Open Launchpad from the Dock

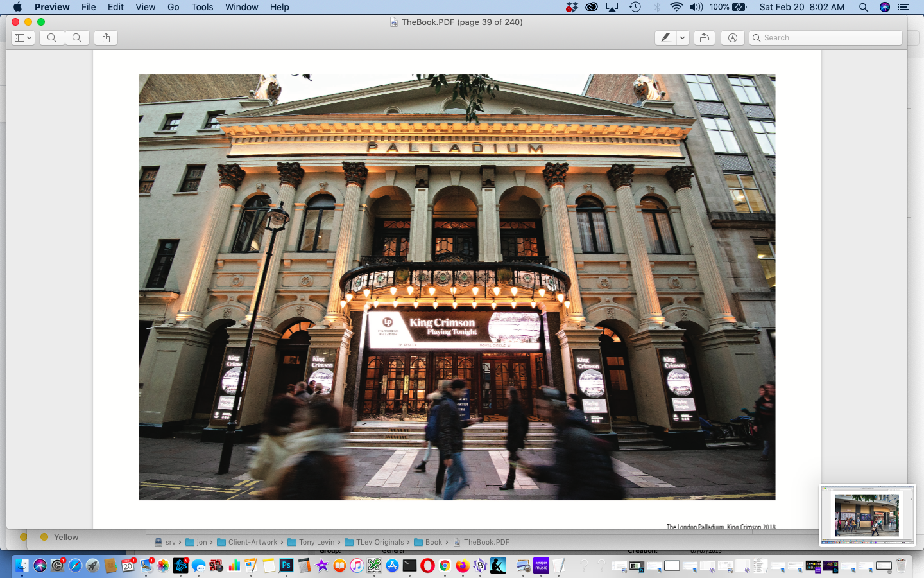[93, 565]
